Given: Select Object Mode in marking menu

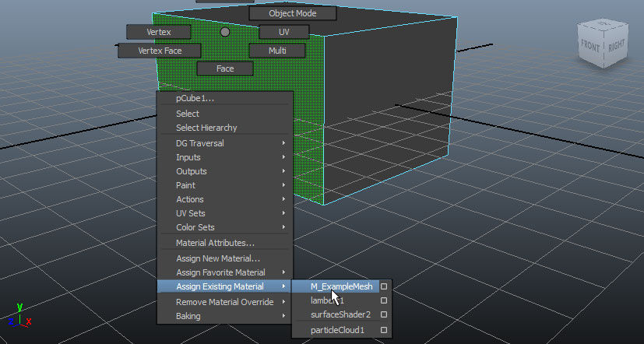Looking at the screenshot, I should click(x=292, y=13).
